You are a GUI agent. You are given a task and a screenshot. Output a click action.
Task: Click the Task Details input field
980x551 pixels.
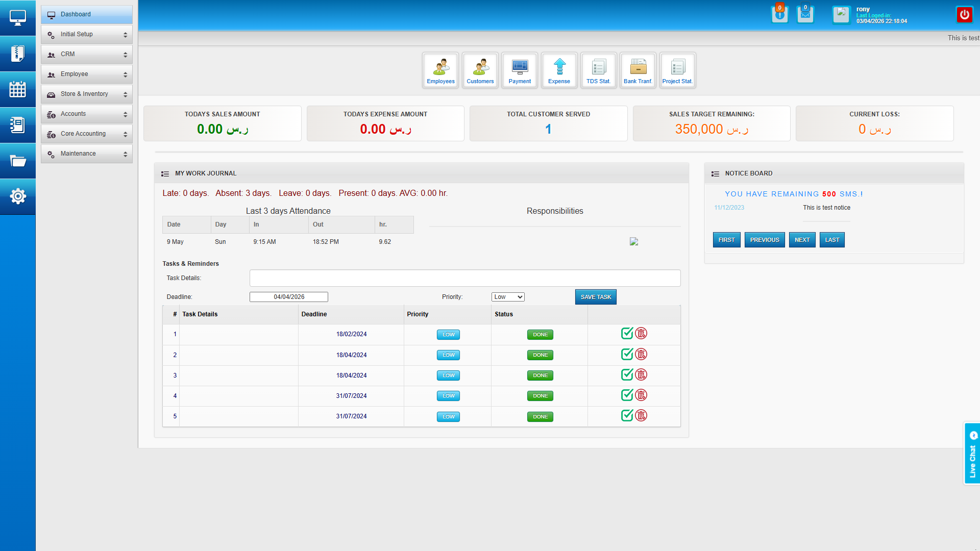pos(464,278)
